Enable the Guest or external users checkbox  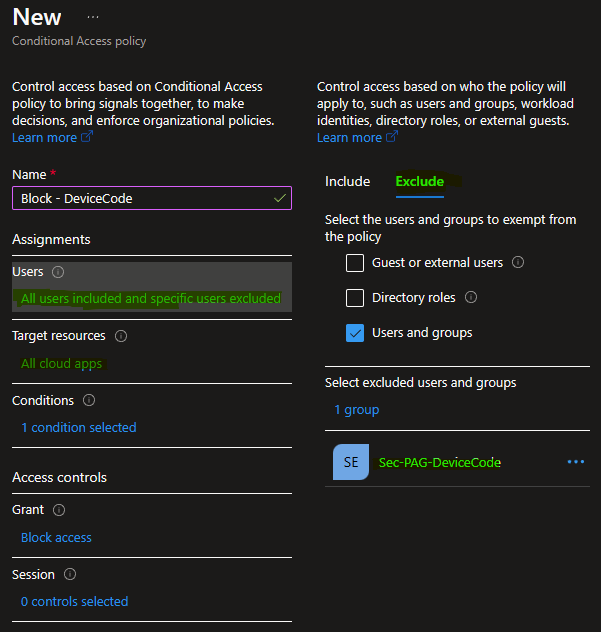click(355, 263)
